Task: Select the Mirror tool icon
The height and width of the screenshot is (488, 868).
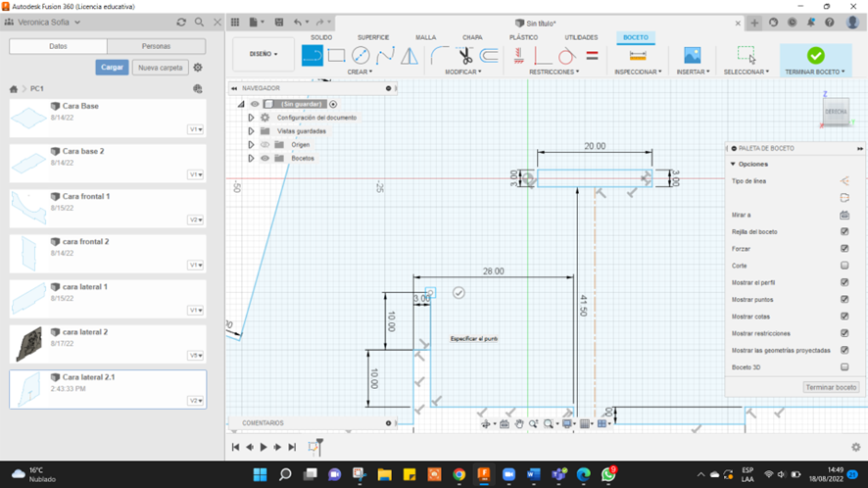Action: (410, 56)
